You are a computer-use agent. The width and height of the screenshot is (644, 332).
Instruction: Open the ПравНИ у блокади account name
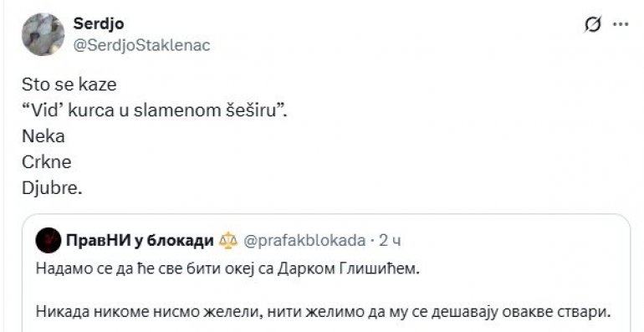(140, 241)
